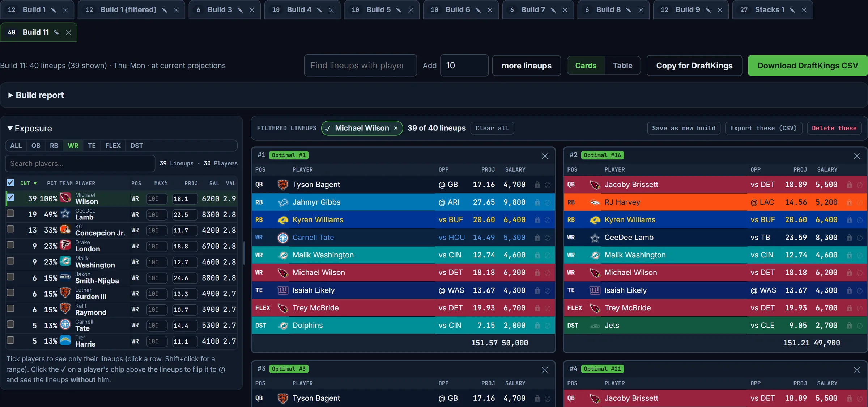Exclude Kyren Williams in lineup #1
Viewport: 868px width, 407px height.
[548, 220]
